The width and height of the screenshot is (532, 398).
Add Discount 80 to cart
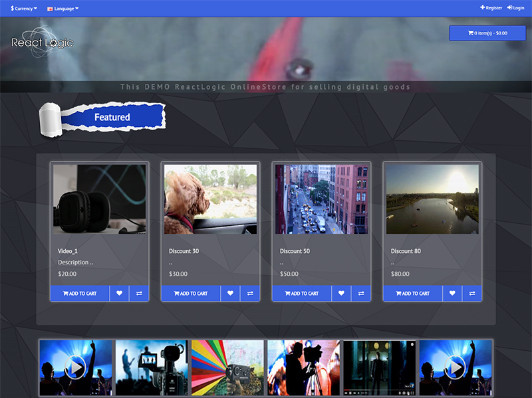[x=412, y=294]
